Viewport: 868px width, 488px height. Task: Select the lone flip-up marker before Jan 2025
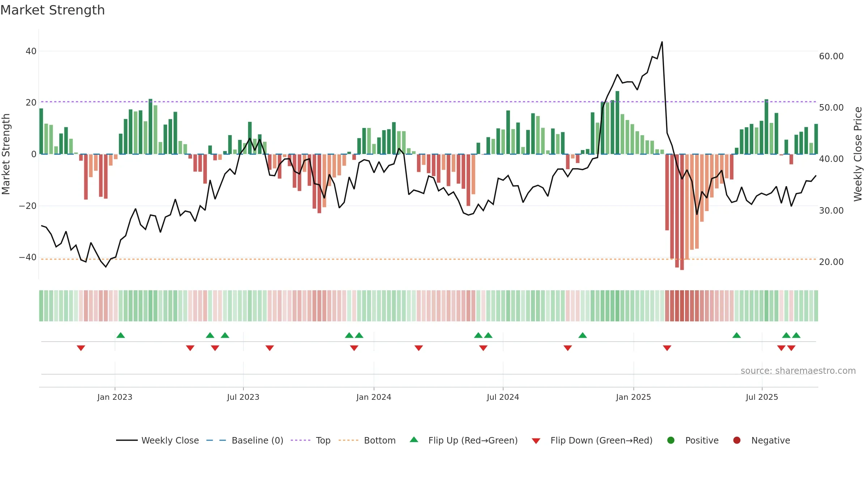pos(583,335)
